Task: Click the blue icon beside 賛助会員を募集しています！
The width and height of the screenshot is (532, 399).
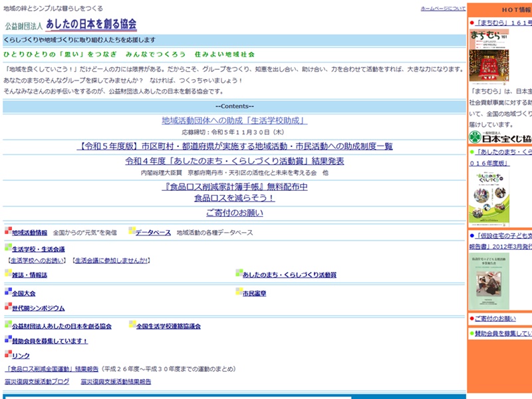Action: point(8,339)
